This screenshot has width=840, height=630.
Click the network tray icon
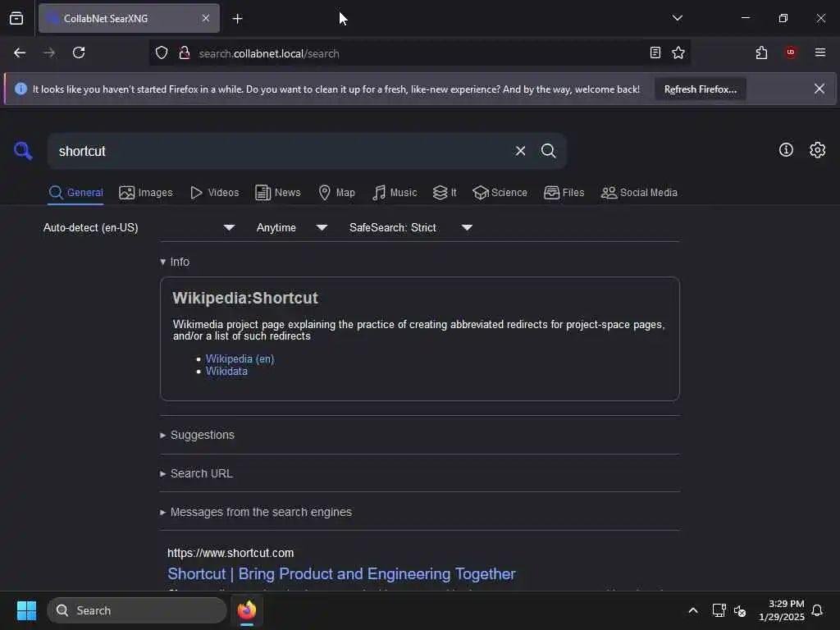[x=719, y=610]
